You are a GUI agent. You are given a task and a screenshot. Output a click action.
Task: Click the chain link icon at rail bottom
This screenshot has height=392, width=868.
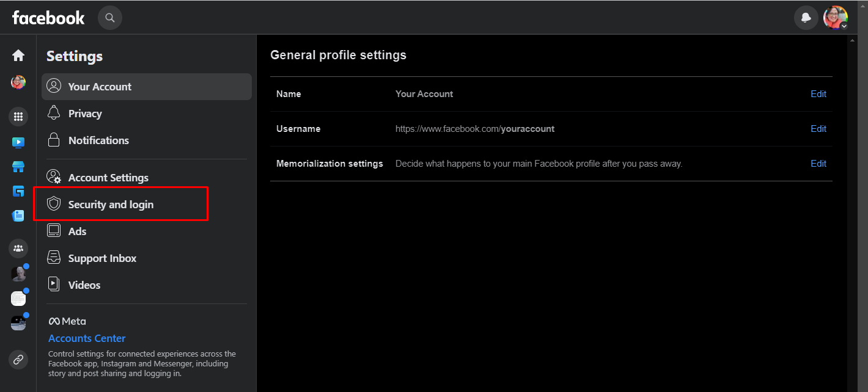(x=18, y=359)
